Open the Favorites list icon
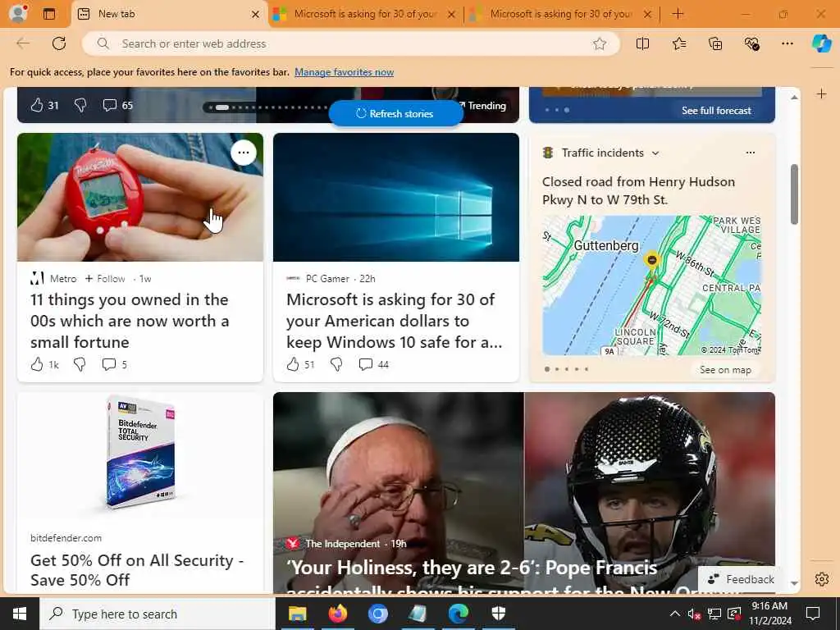Image resolution: width=840 pixels, height=630 pixels. (678, 44)
